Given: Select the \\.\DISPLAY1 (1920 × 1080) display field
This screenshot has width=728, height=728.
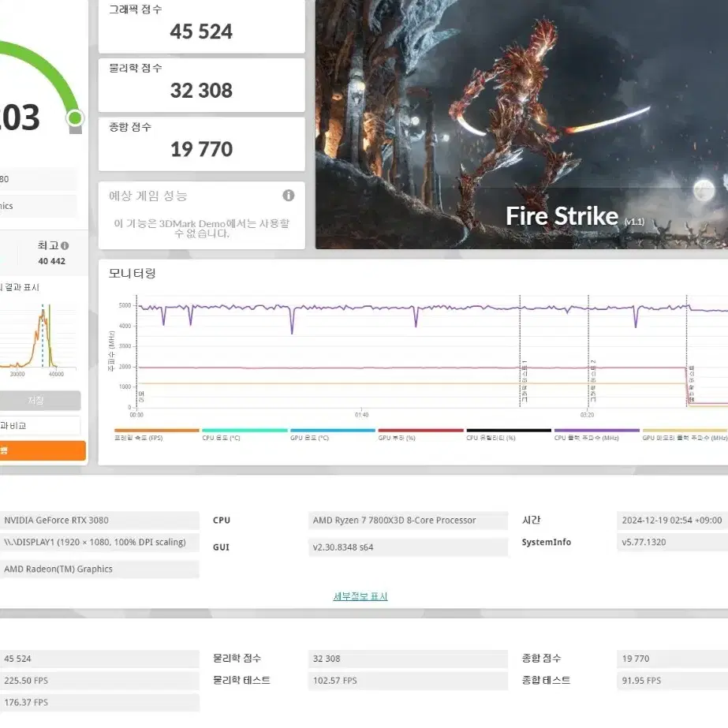Looking at the screenshot, I should pos(99,543).
